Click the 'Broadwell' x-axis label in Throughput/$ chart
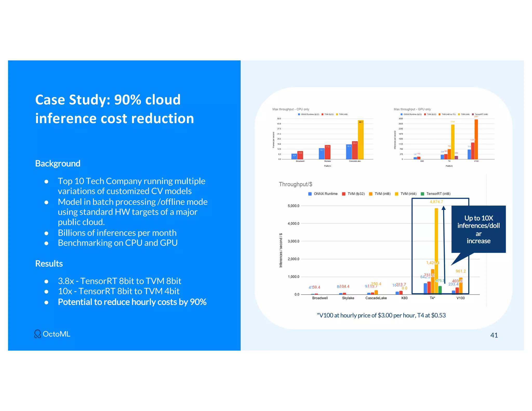The image size is (532, 411). click(x=320, y=298)
